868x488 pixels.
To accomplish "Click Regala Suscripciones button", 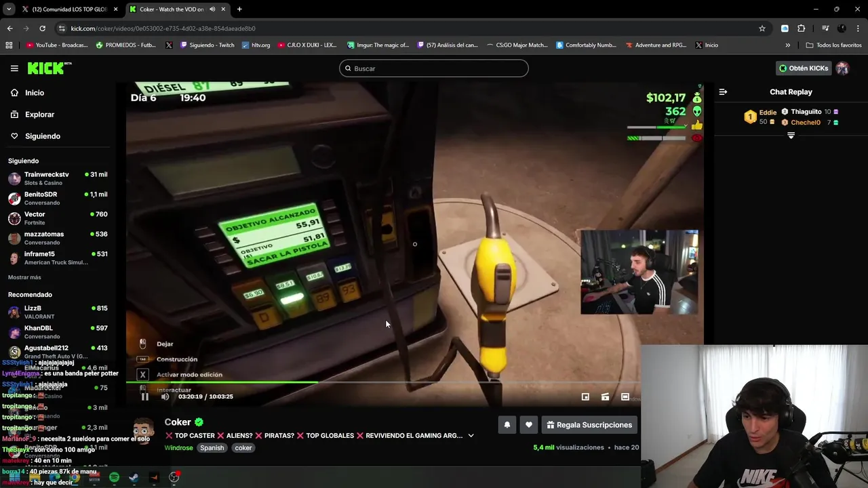I will (x=589, y=425).
